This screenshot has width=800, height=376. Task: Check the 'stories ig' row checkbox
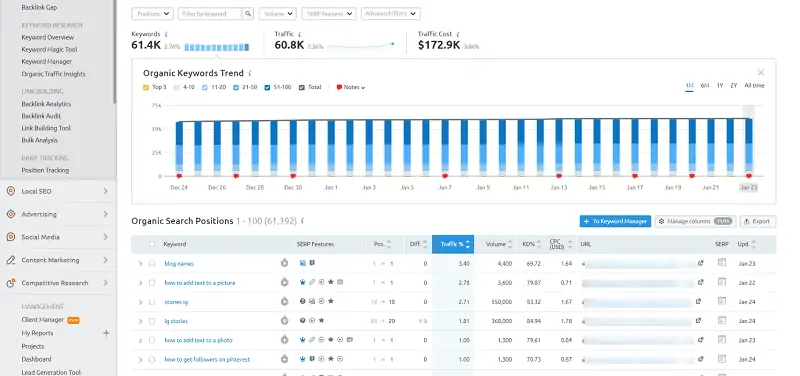tap(152, 302)
